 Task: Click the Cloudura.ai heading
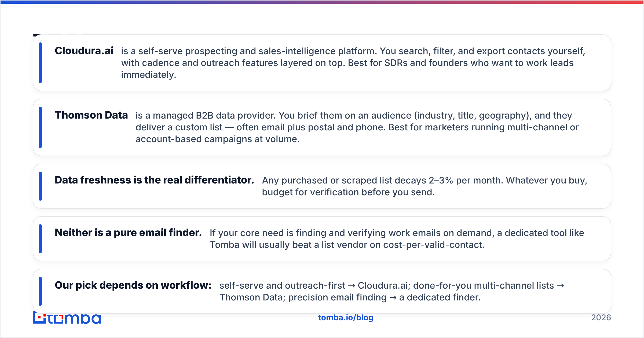pyautogui.click(x=84, y=51)
